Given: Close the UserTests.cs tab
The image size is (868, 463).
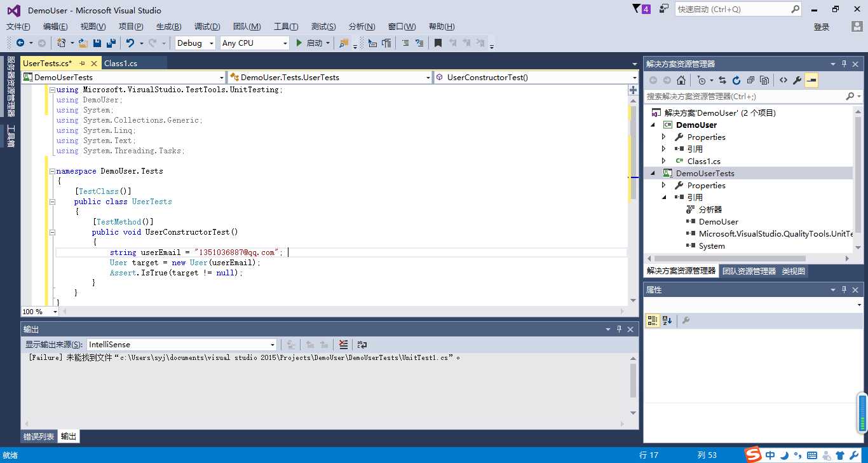Looking at the screenshot, I should click(x=94, y=63).
